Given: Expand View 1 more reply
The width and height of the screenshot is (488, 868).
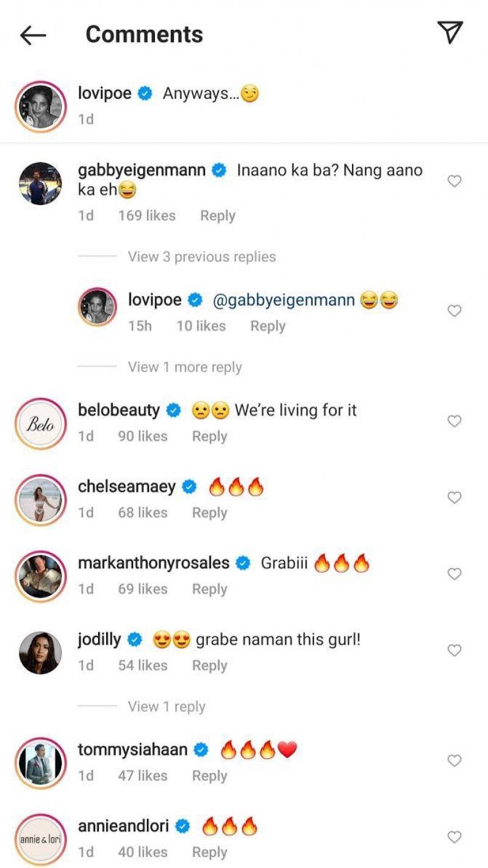Looking at the screenshot, I should point(185,367).
